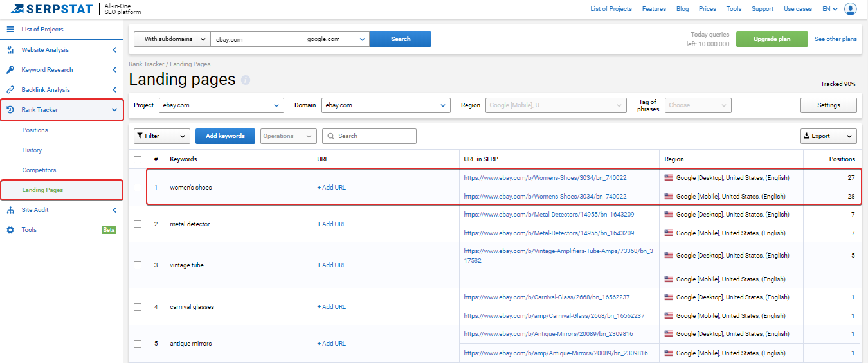Click the See other plans link
Viewport: 868px width, 363px height.
tap(836, 39)
